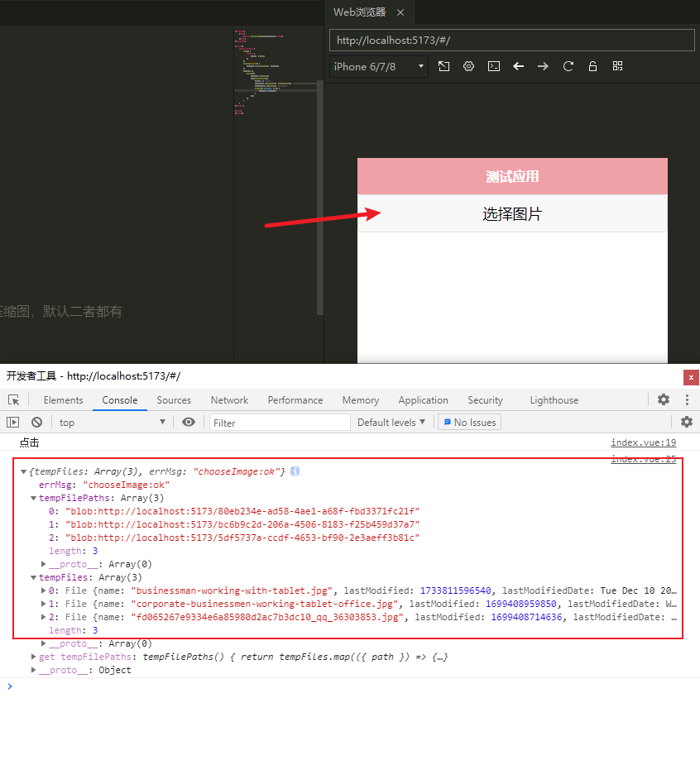Collapse the tempFiles Array(3) node

click(34, 578)
